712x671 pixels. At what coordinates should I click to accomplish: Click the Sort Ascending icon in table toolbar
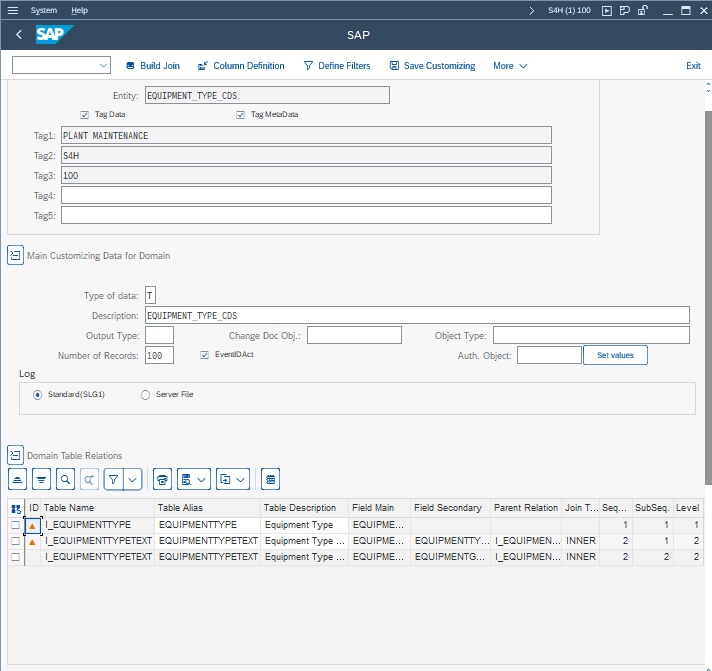(17, 480)
